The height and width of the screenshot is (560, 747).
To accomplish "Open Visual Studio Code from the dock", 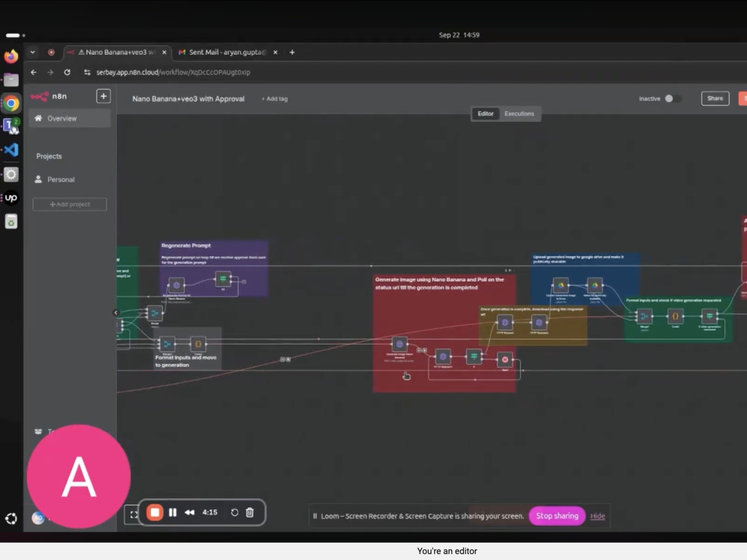I will pyautogui.click(x=11, y=150).
